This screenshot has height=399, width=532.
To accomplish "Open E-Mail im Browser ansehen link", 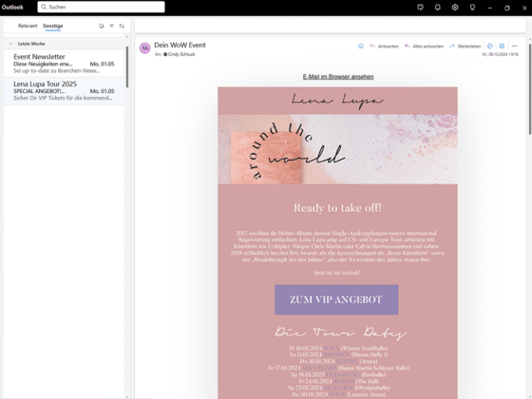I will pos(338,77).
